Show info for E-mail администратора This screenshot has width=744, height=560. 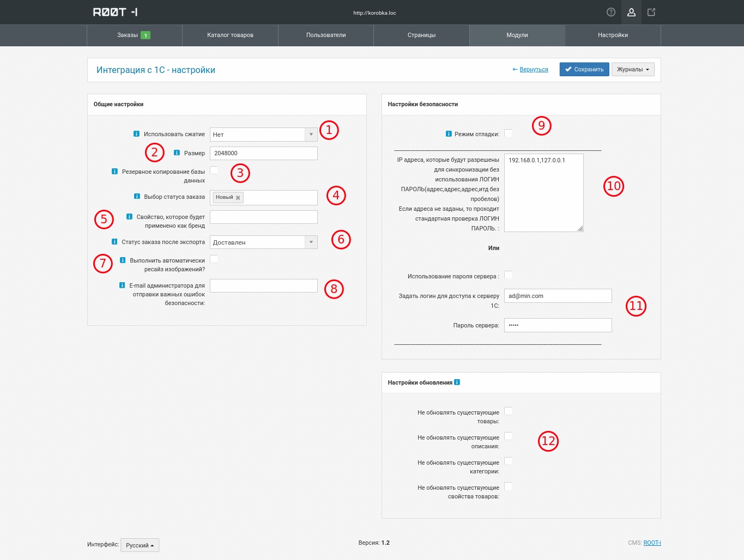point(122,285)
